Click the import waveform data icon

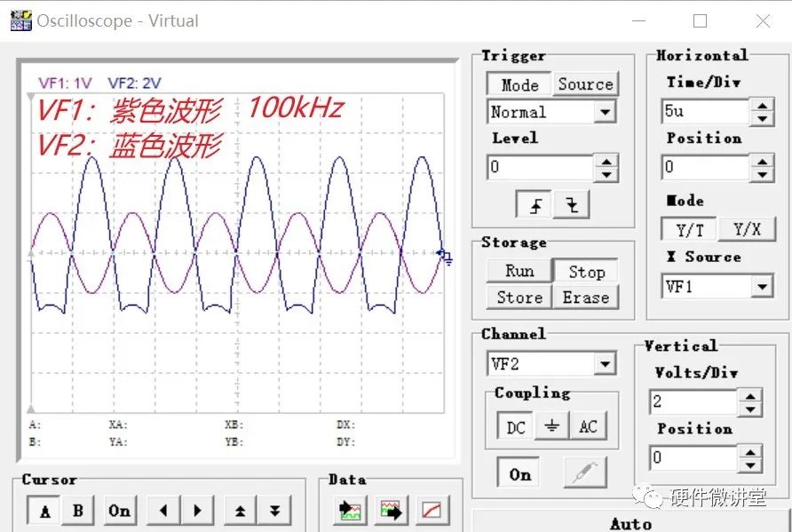click(x=349, y=511)
